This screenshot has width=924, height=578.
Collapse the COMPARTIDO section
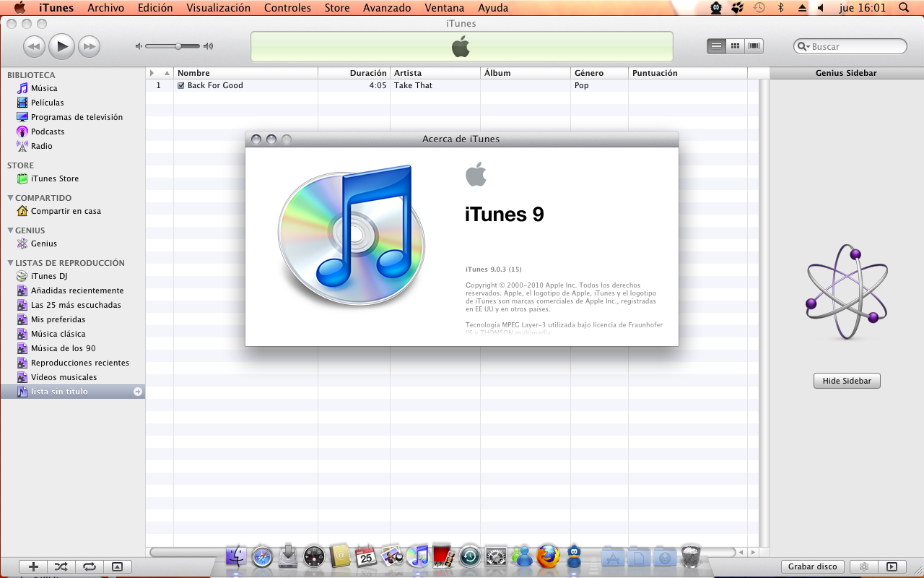(x=11, y=197)
